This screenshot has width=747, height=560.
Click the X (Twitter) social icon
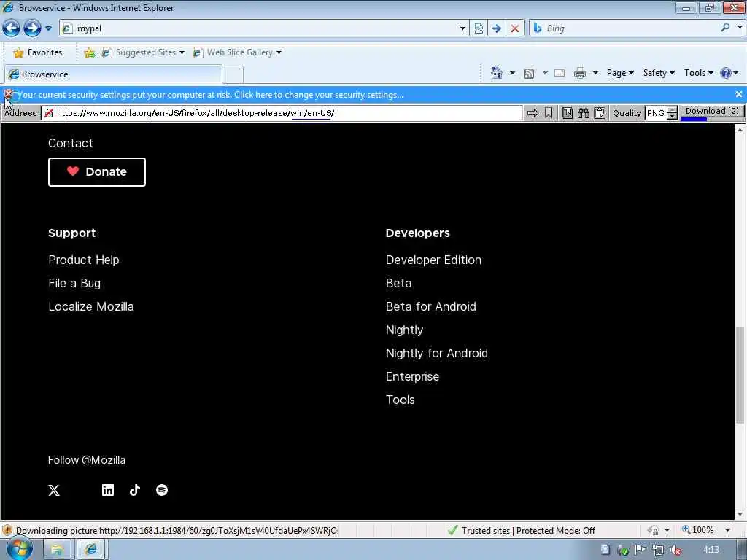click(x=54, y=491)
